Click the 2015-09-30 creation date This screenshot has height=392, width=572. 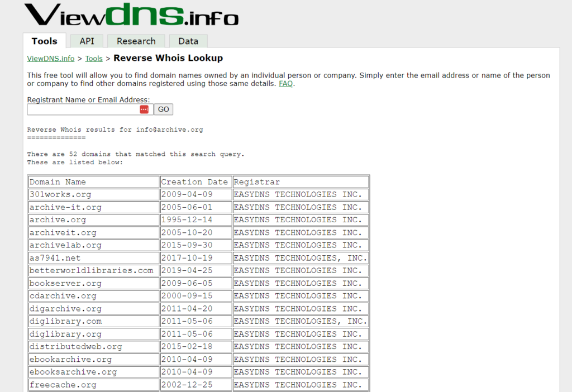196,245
